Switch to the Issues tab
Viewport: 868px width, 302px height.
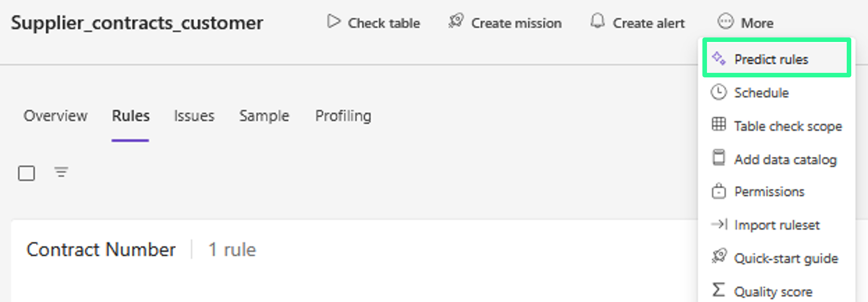pos(194,116)
